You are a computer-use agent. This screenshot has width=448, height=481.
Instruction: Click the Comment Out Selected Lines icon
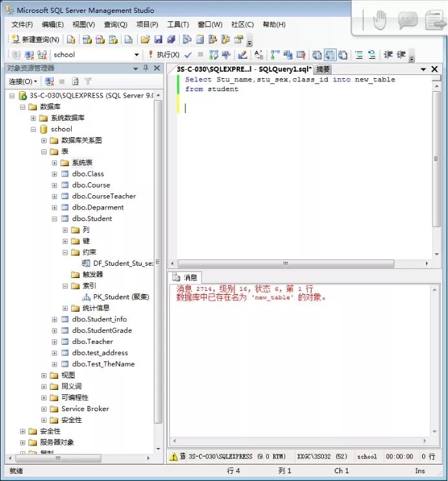click(359, 55)
